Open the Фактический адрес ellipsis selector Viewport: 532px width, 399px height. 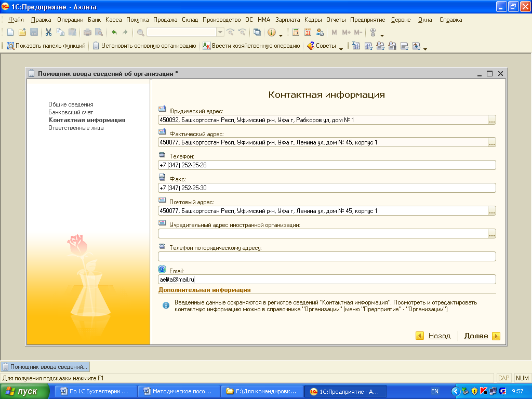(x=491, y=142)
